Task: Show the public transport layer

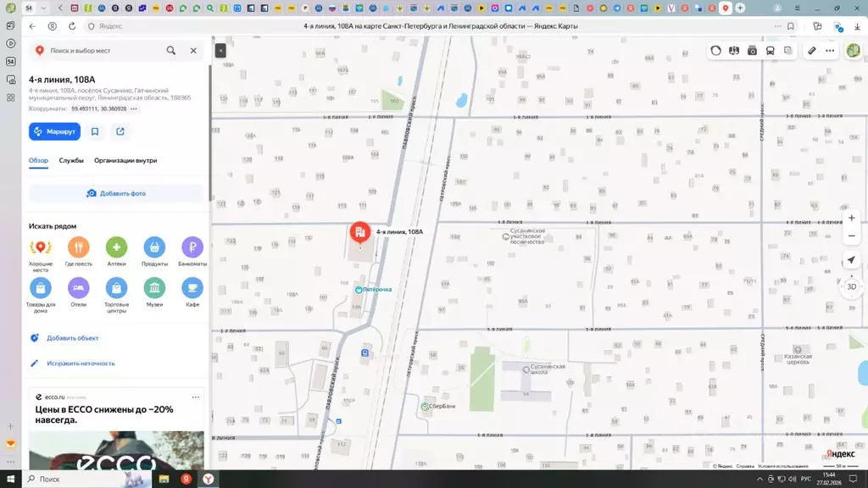Action: 770,51
